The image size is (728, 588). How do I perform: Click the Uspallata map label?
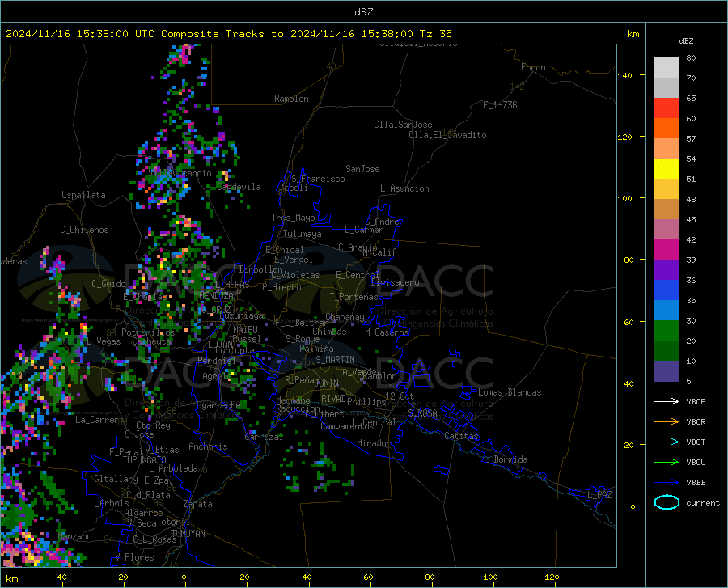(83, 195)
